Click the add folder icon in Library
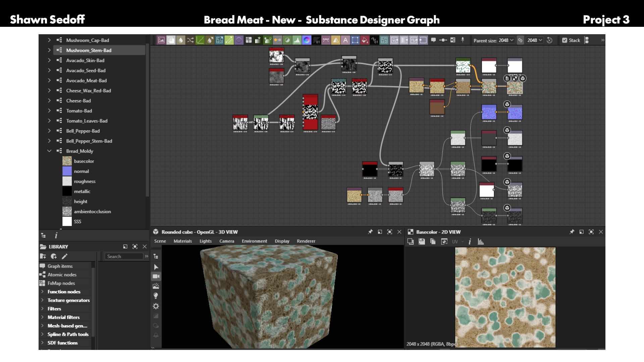 coord(43,256)
